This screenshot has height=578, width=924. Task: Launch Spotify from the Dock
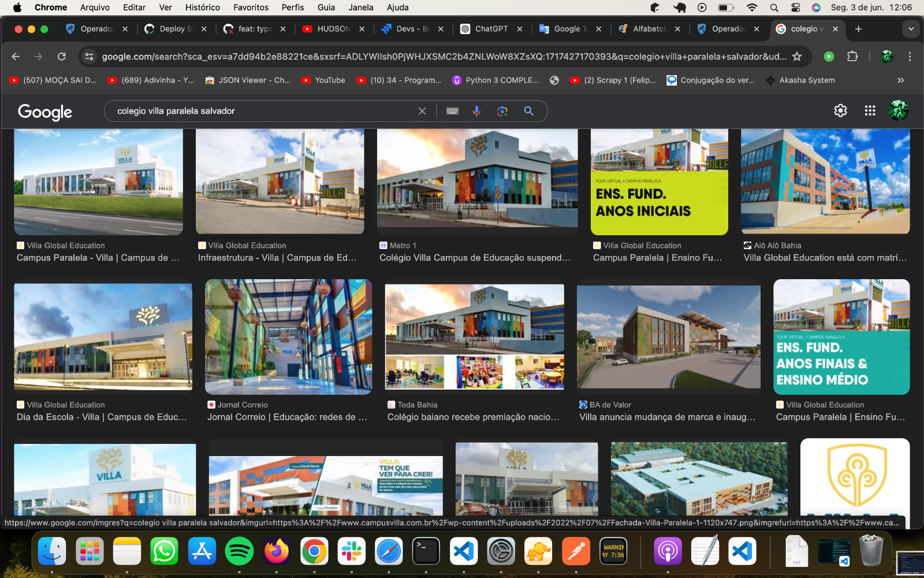tap(239, 551)
